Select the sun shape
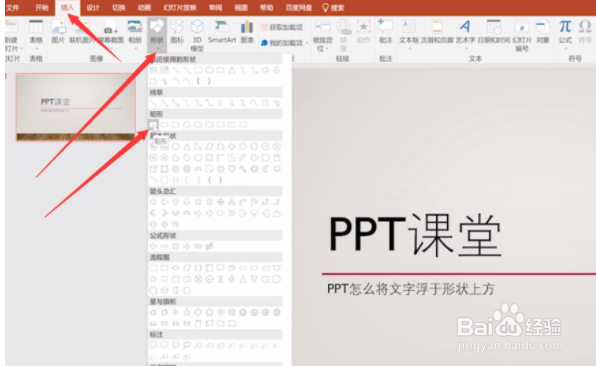Screen dimensions: 596x366 click(x=254, y=169)
